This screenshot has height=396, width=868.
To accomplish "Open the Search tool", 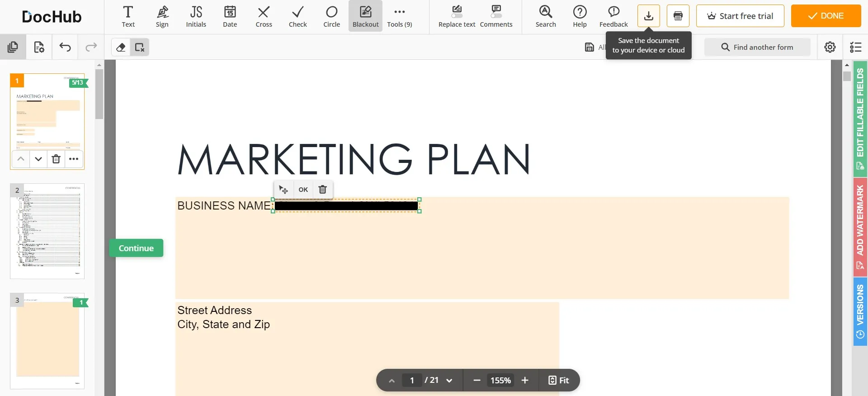I will [x=546, y=16].
